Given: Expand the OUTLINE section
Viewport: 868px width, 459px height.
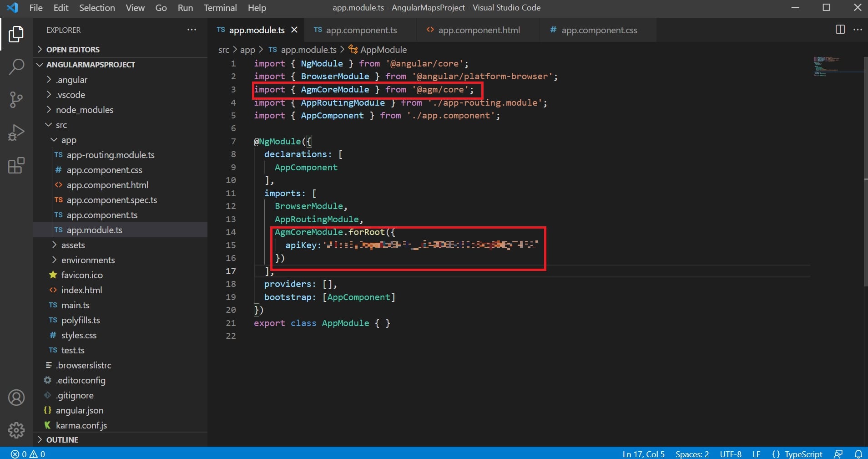Looking at the screenshot, I should pos(62,440).
